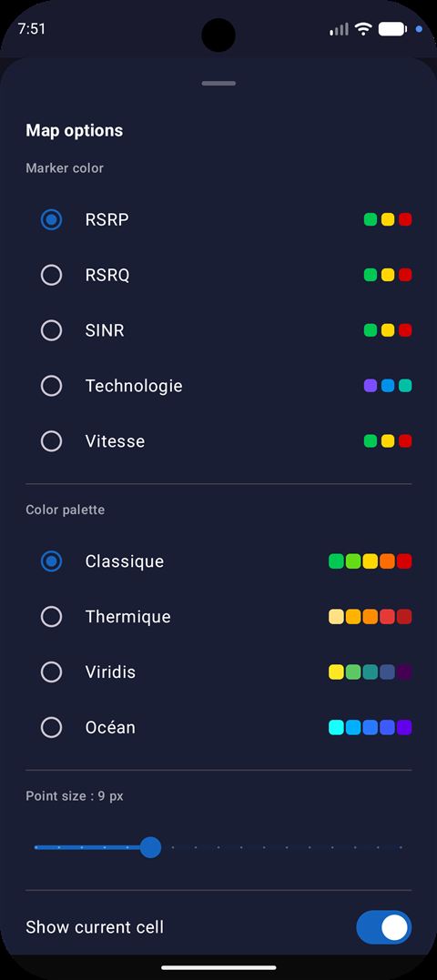Toggle the Show current cell switch
The image size is (437, 980).
point(384,927)
